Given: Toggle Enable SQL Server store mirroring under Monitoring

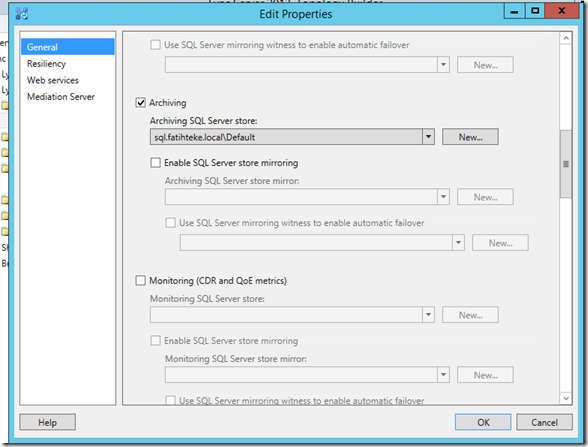Looking at the screenshot, I should (x=155, y=340).
